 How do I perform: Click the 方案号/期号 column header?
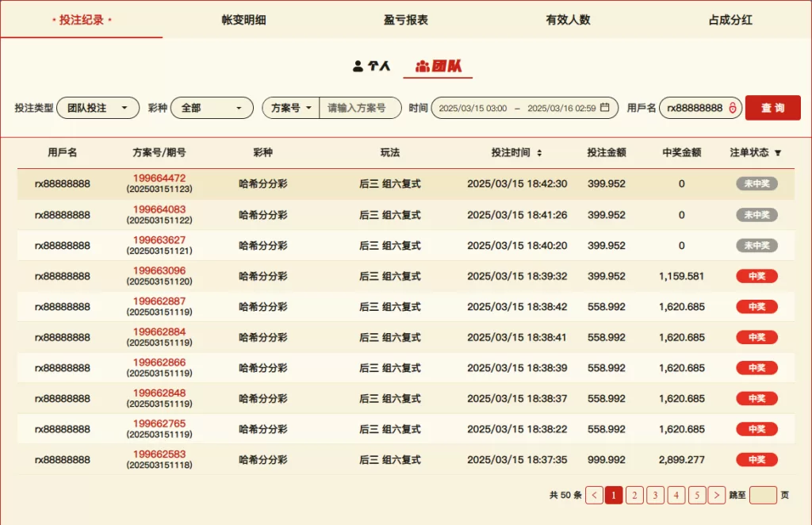click(x=159, y=152)
